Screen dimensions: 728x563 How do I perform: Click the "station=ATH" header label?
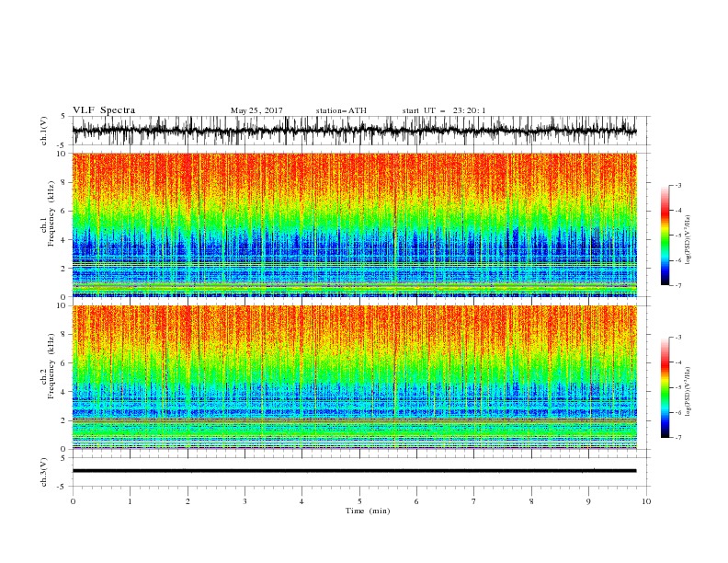pyautogui.click(x=341, y=110)
